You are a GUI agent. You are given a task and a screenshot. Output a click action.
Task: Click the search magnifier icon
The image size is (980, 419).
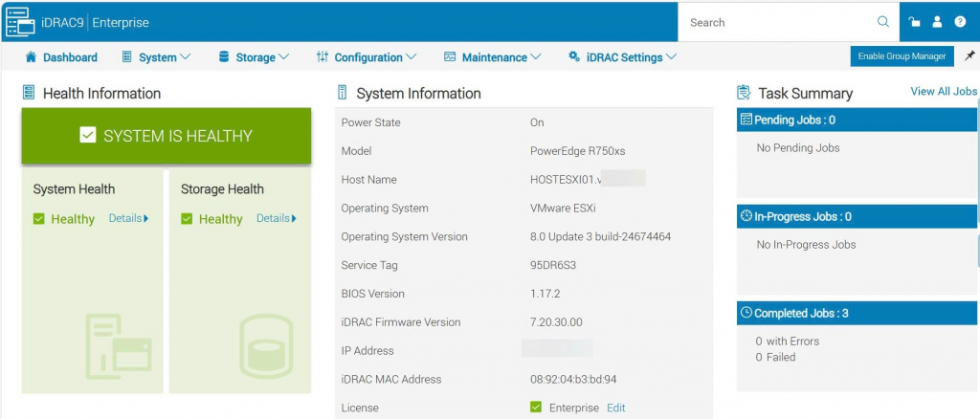click(x=883, y=22)
